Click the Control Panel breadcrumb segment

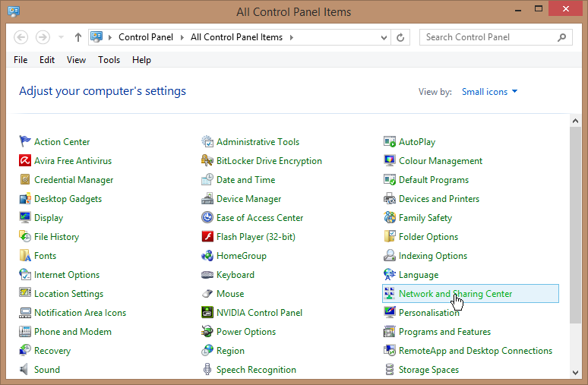(146, 37)
